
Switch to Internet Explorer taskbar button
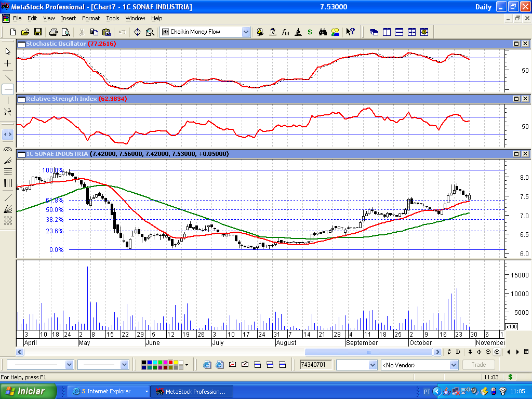[109, 392]
